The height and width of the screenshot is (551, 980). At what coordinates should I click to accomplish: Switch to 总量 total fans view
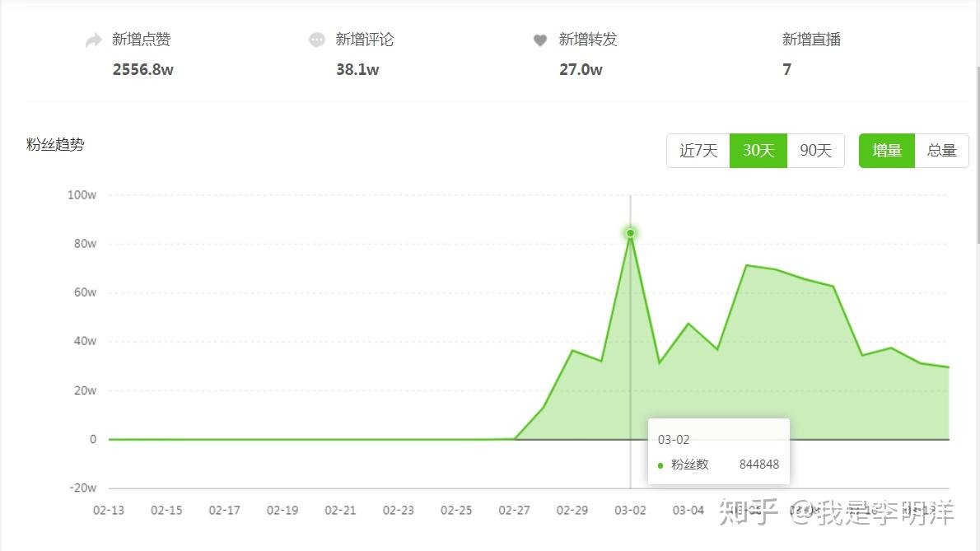(941, 151)
